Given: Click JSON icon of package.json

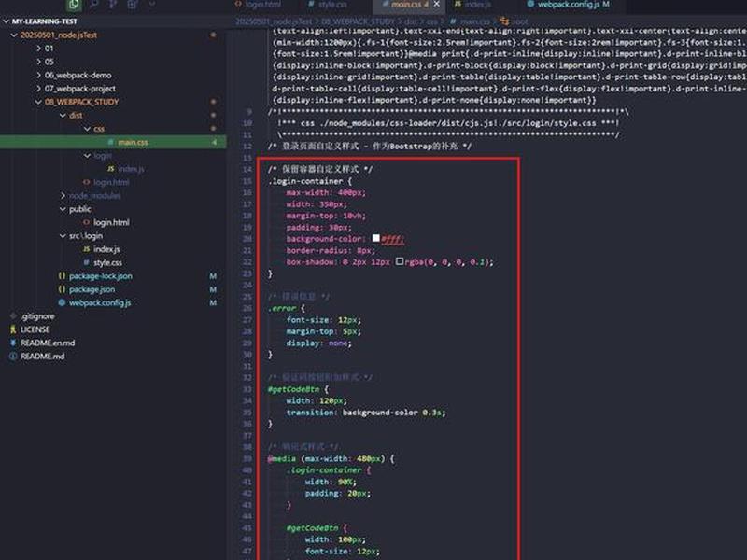Looking at the screenshot, I should 62,289.
